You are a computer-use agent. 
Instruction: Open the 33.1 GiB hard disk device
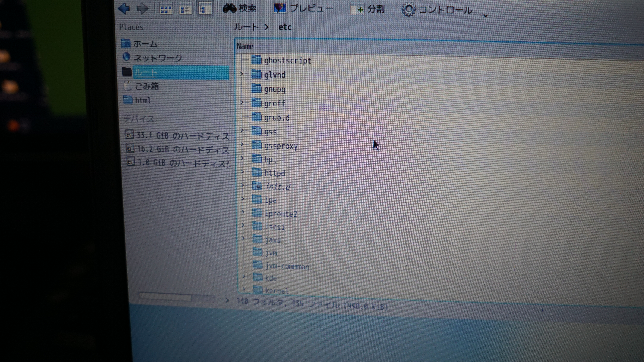177,135
